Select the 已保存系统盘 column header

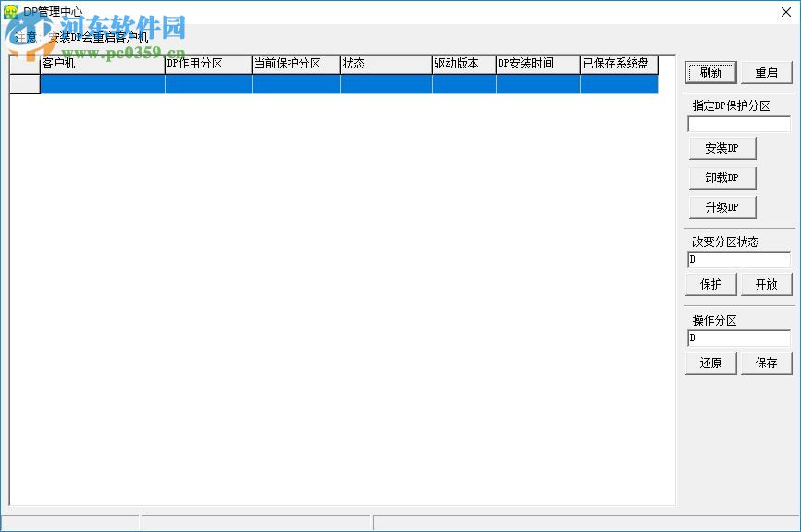click(619, 65)
